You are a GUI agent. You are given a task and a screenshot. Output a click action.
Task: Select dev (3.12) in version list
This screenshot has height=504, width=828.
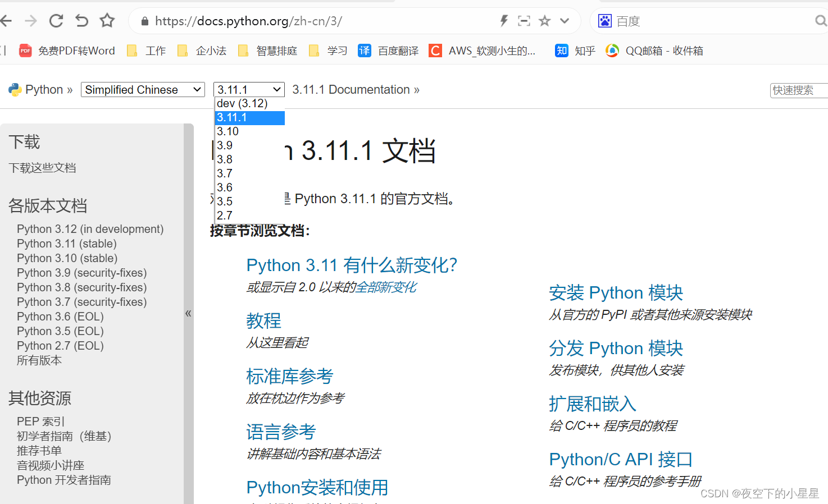[250, 104]
